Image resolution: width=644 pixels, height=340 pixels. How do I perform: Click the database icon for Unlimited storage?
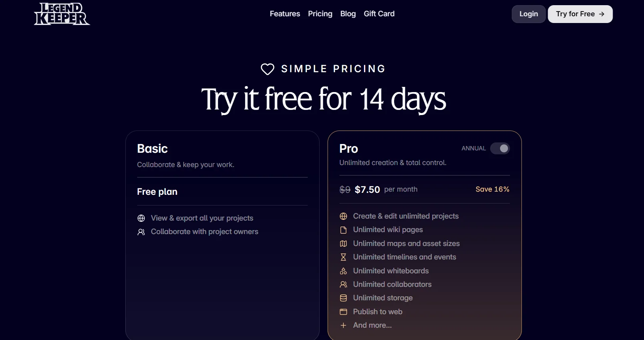[343, 298]
